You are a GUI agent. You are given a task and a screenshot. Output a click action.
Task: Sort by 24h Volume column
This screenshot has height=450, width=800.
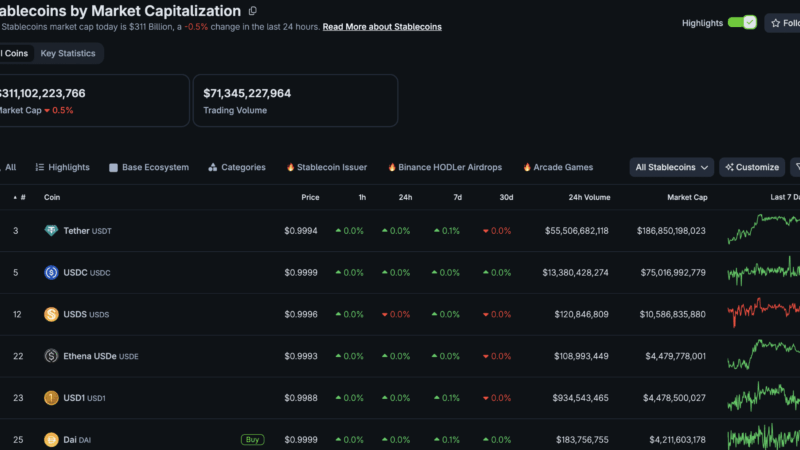coord(589,197)
